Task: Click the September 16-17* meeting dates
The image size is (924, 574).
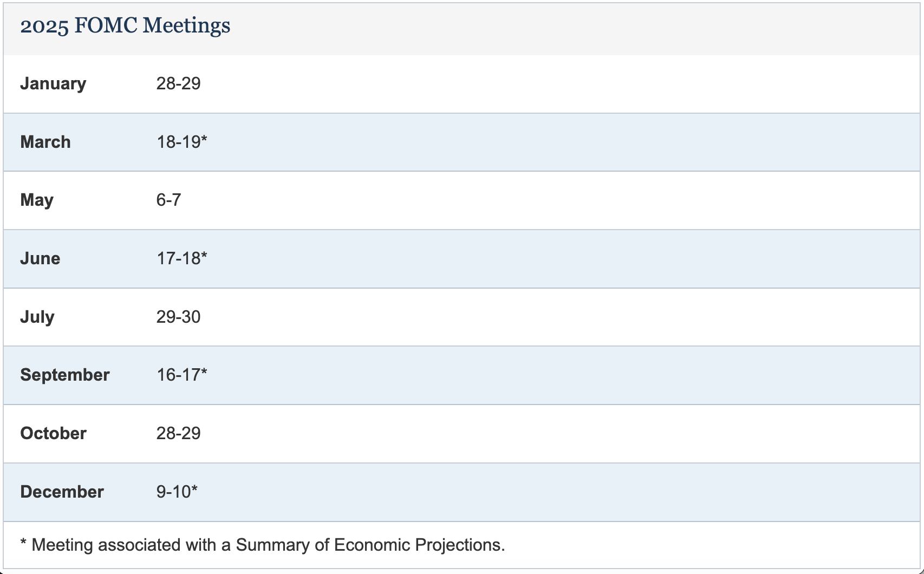Action: click(182, 375)
